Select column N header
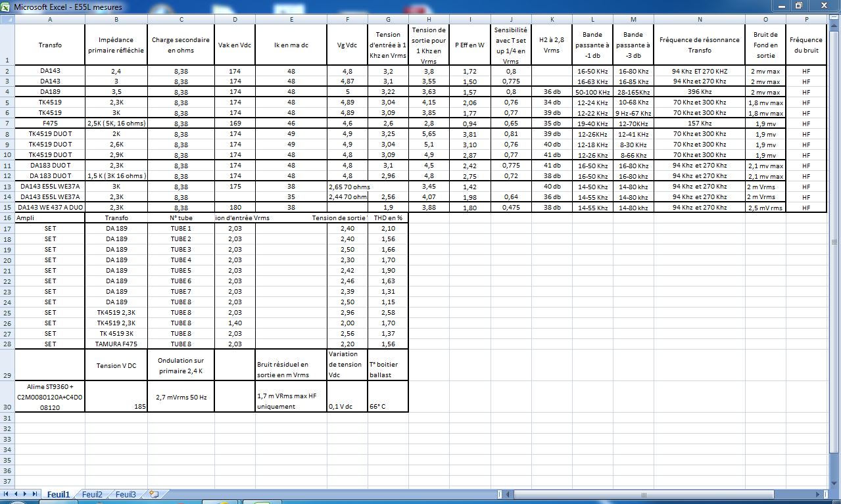The height and width of the screenshot is (504, 841). (x=700, y=19)
